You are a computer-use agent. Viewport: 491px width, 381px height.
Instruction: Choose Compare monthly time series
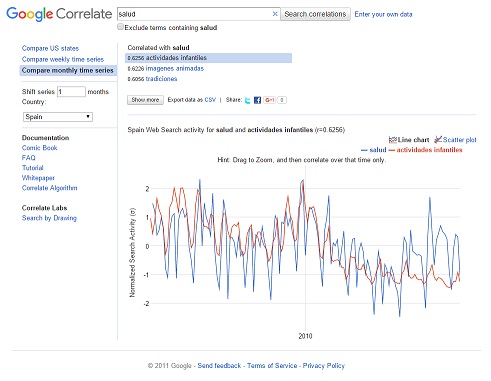(x=68, y=70)
